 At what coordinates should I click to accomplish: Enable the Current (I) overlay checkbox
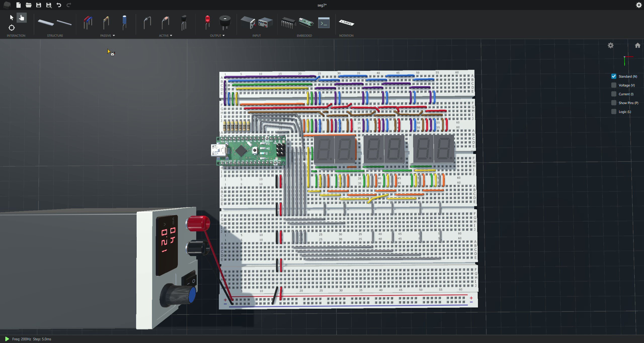tap(614, 94)
